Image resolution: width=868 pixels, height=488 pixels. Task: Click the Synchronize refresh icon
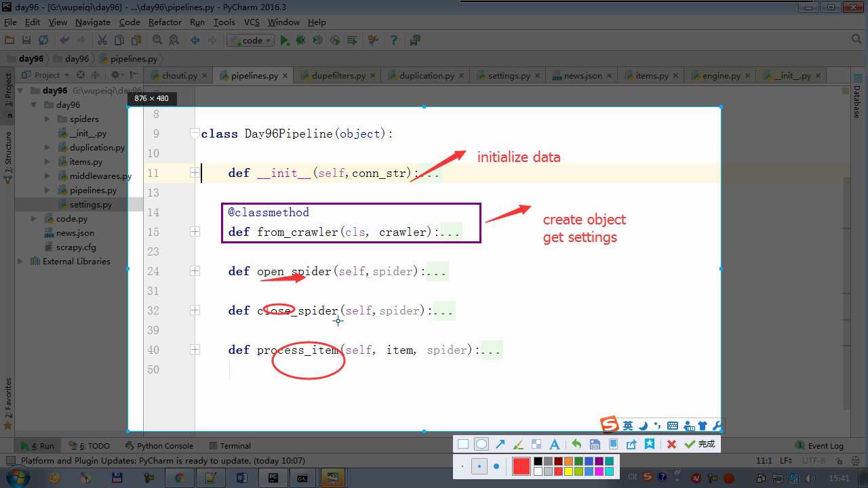[43, 41]
